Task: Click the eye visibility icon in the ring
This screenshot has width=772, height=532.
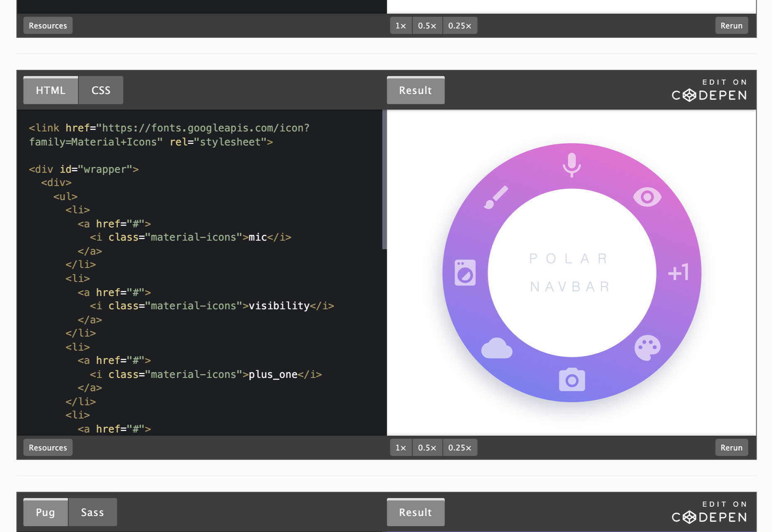Action: [647, 197]
